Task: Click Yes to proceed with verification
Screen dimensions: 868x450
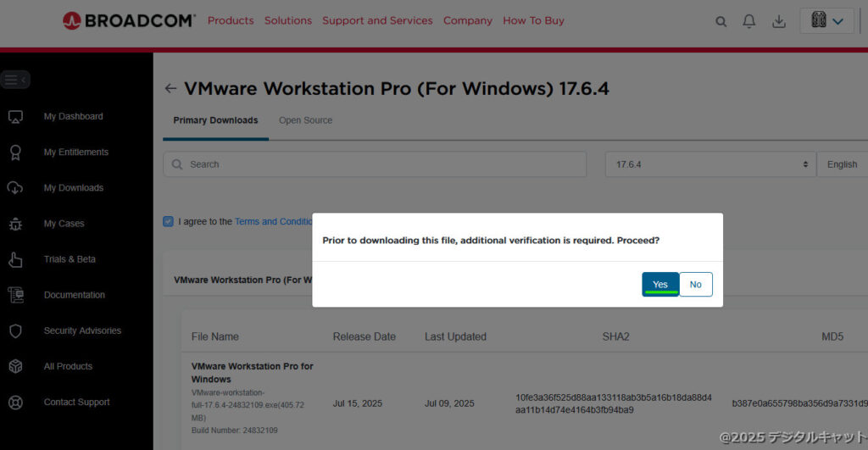Action: coord(659,285)
